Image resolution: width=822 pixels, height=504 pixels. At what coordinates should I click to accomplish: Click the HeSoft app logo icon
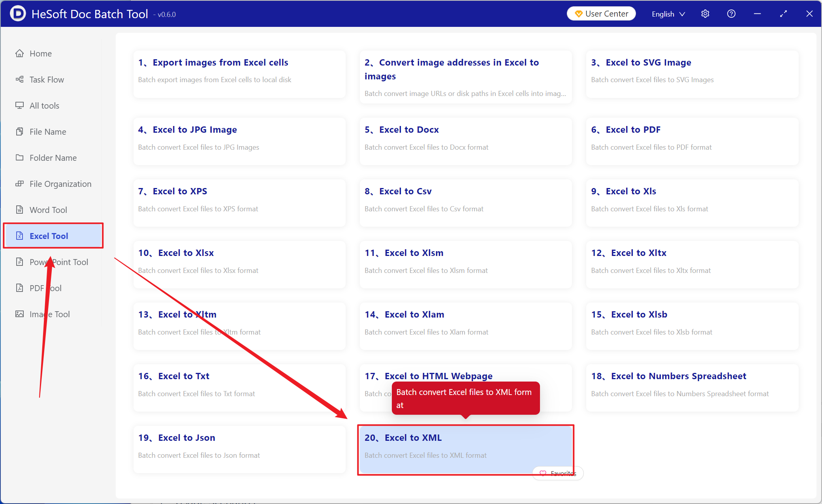pyautogui.click(x=18, y=13)
